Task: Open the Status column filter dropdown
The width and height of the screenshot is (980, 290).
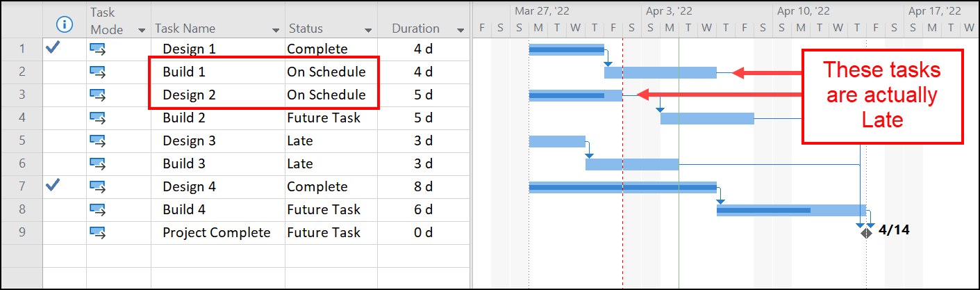Action: tap(369, 30)
